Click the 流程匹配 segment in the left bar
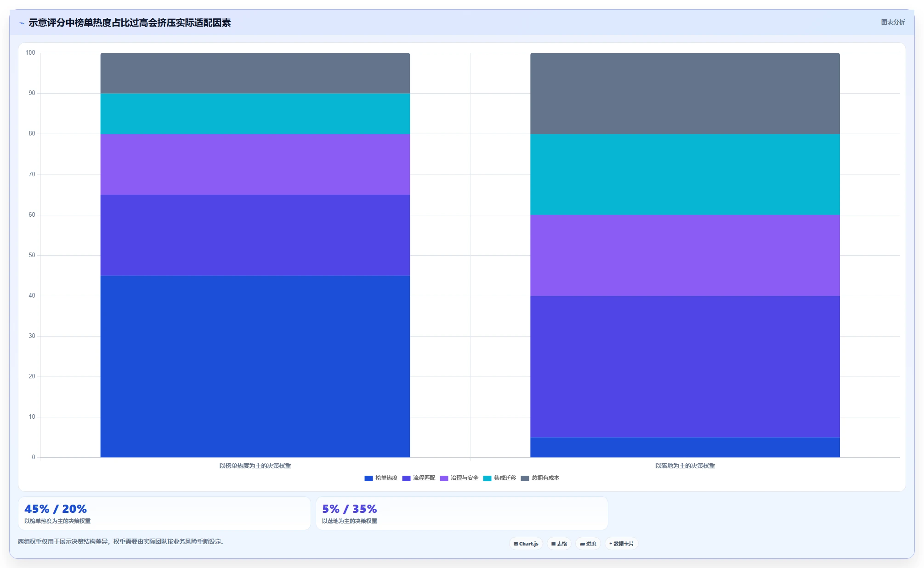The height and width of the screenshot is (568, 924). (255, 235)
